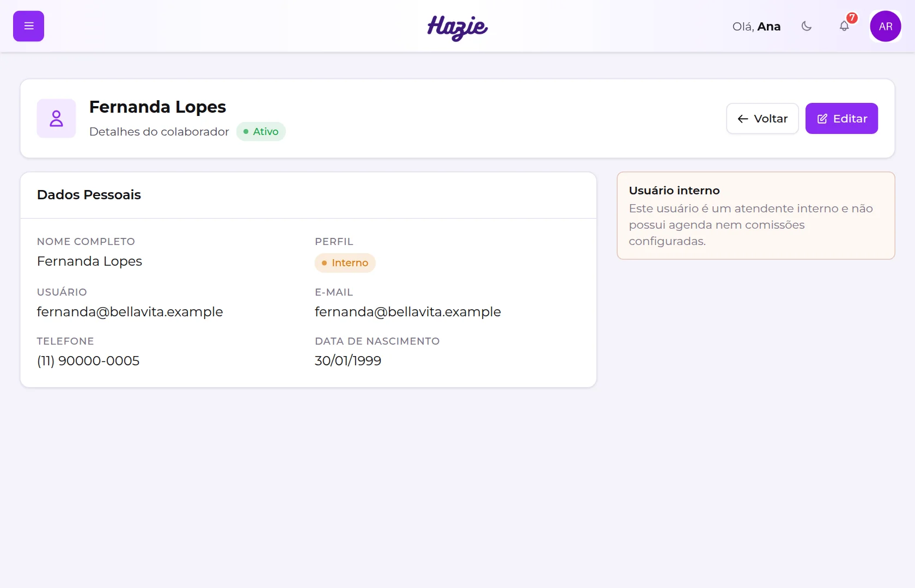Click the internal user notice description
This screenshot has height=588, width=915.
[x=751, y=225]
